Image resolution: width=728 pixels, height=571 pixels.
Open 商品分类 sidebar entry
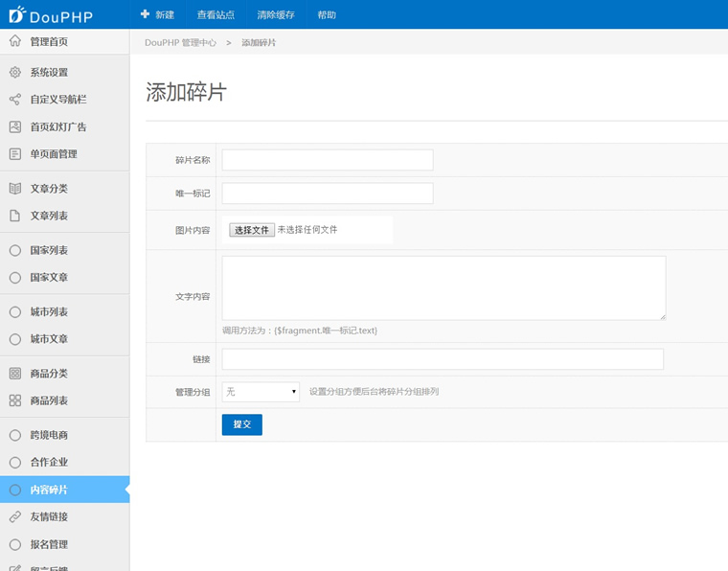tap(64, 374)
